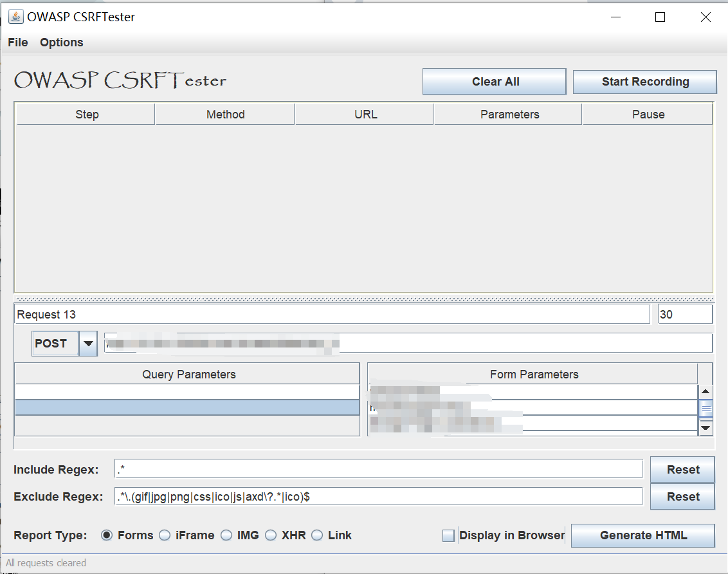Click the pause value field showing 30

(686, 315)
